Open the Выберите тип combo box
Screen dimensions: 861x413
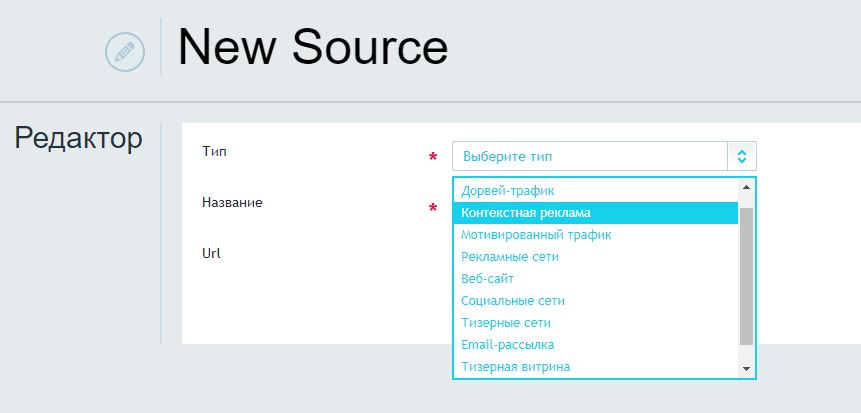pos(604,157)
